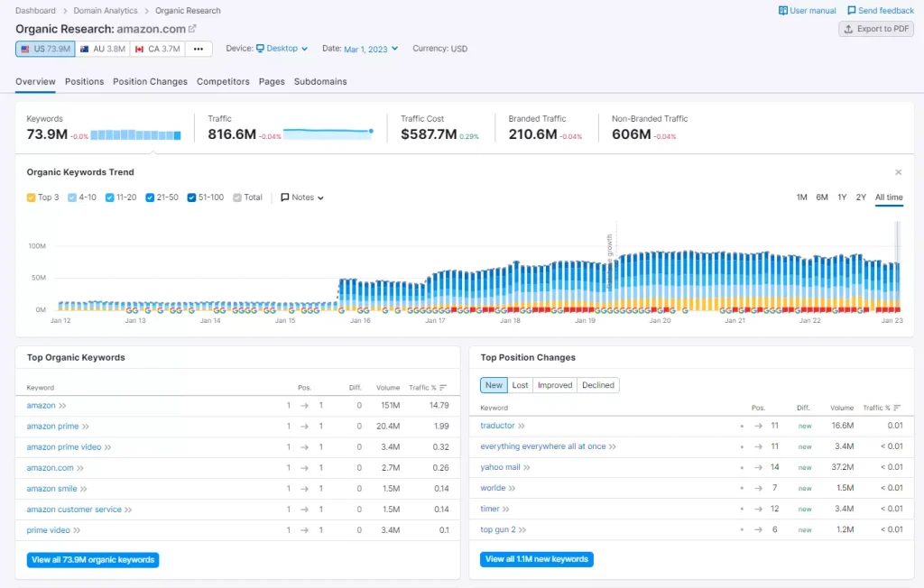
Task: Open the timer keyword link
Action: (x=490, y=509)
